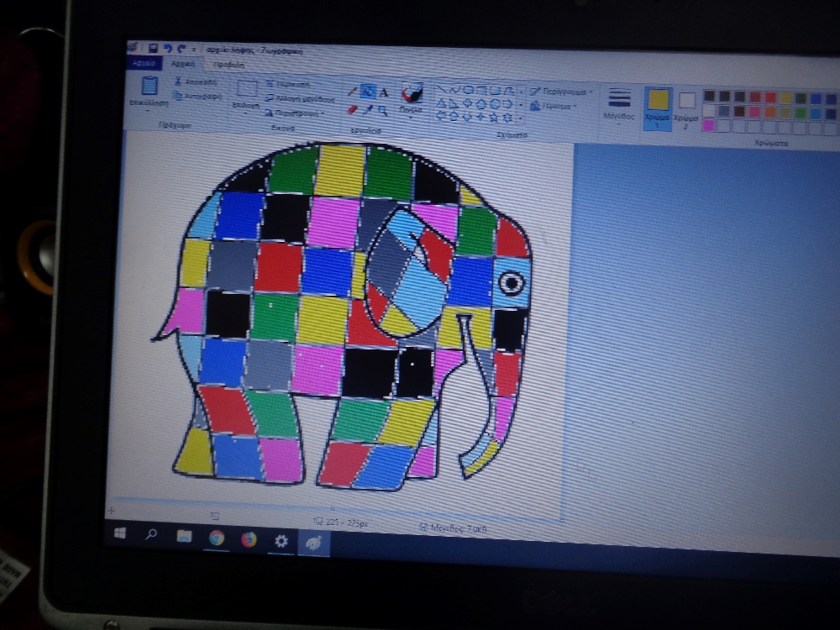
Task: Pick the Left arrow shape
Action: [442, 116]
